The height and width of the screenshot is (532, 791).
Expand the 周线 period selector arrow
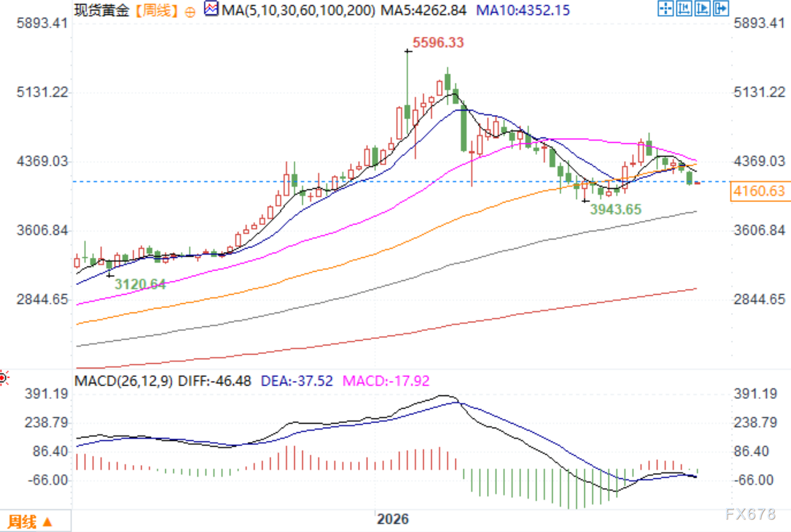pyautogui.click(x=48, y=522)
